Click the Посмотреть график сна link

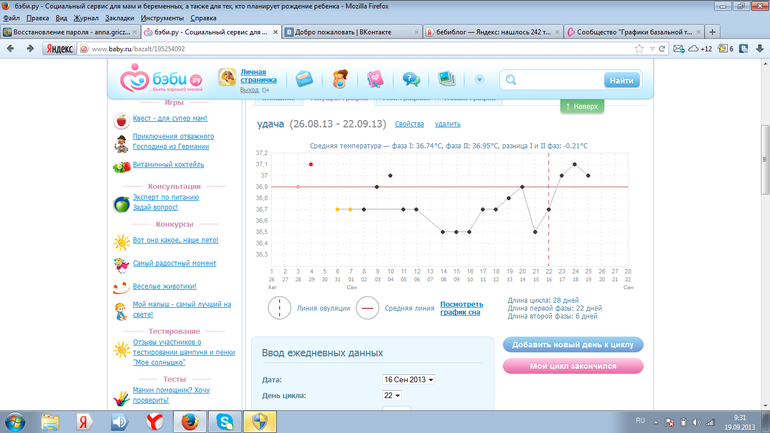coord(461,308)
